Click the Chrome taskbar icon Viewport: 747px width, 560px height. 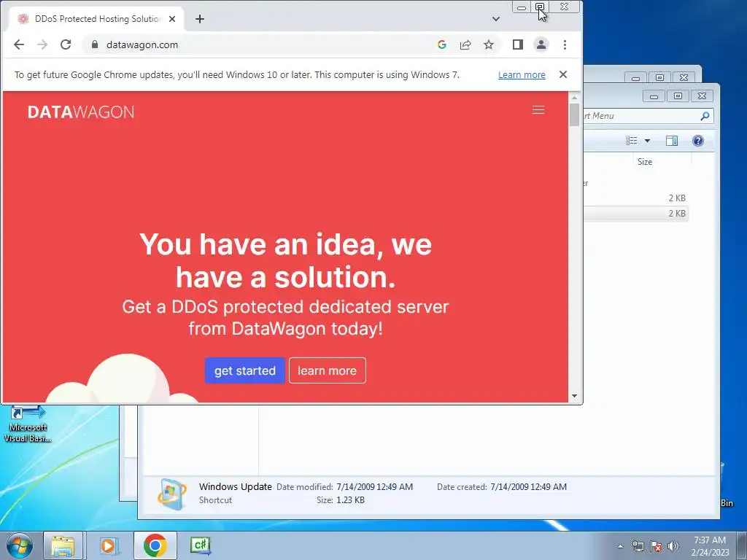(x=155, y=545)
